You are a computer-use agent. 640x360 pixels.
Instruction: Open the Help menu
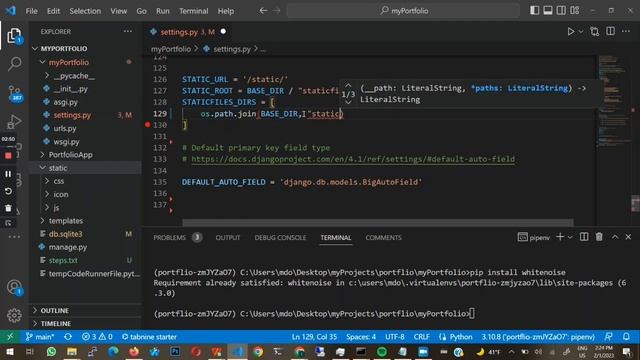(x=226, y=11)
